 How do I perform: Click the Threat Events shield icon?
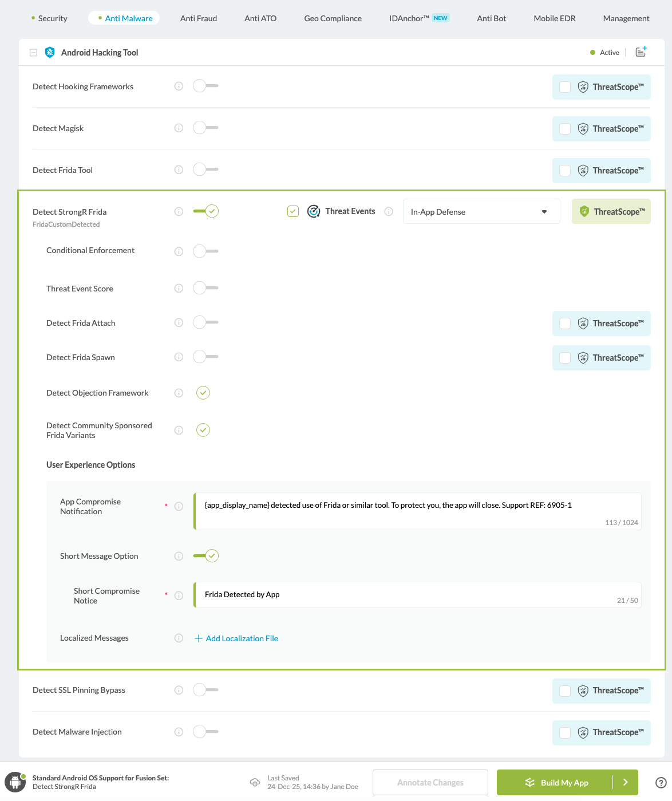314,211
